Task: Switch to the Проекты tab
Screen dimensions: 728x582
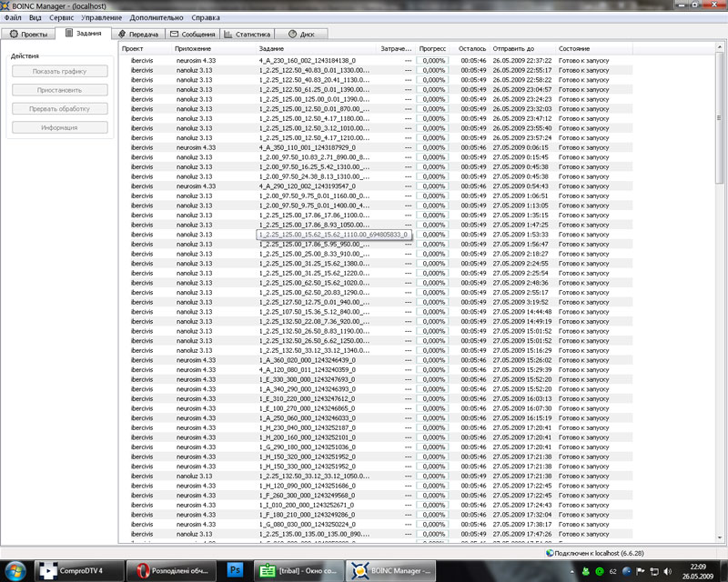Action: pos(28,34)
